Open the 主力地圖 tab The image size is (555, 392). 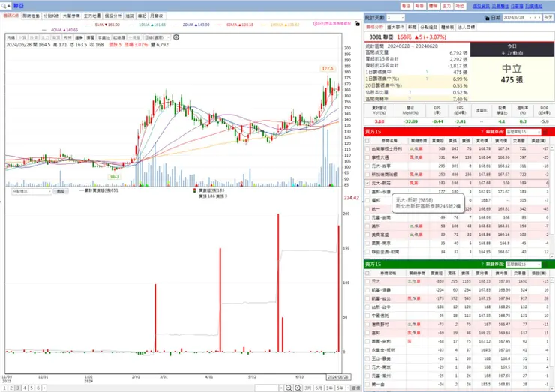tap(92, 16)
